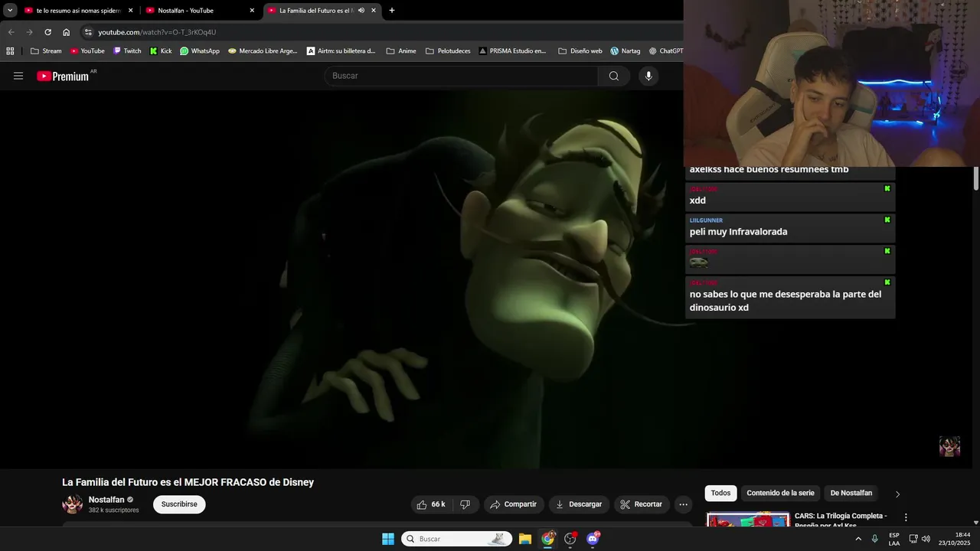The width and height of the screenshot is (980, 551).
Task: Dislike the video with the thumbs down
Action: (465, 504)
